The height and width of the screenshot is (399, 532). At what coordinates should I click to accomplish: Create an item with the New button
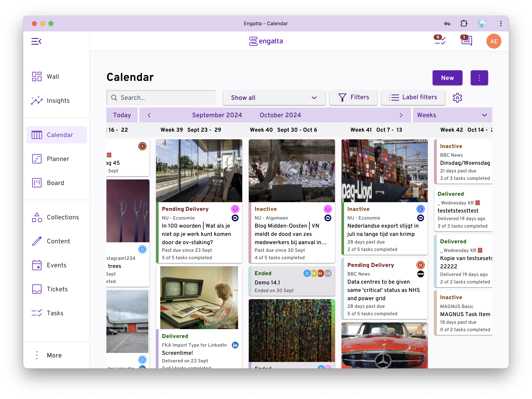click(x=447, y=78)
